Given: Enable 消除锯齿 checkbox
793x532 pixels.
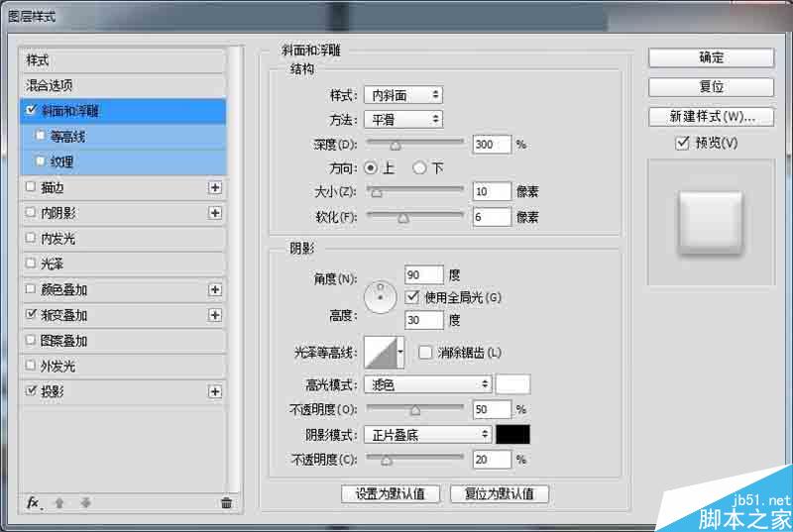Looking at the screenshot, I should pos(425,352).
